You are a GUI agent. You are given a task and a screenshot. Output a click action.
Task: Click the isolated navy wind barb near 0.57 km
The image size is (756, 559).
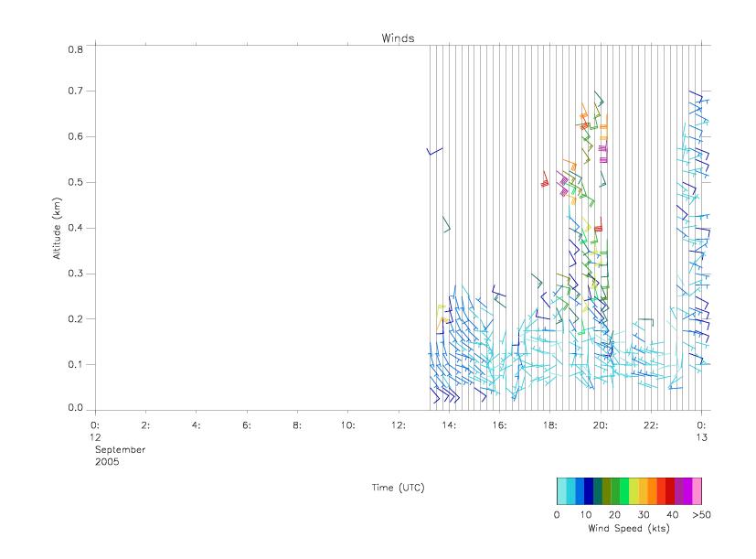[x=434, y=151]
